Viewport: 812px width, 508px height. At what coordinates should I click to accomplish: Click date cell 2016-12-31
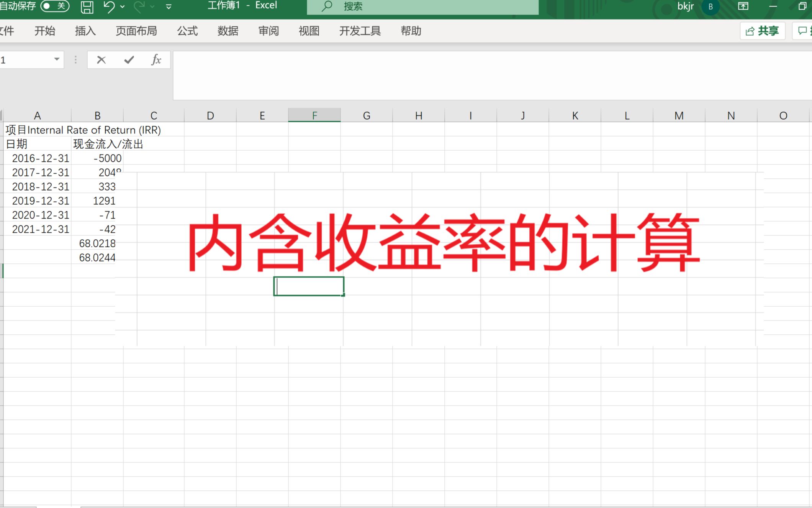(37, 158)
